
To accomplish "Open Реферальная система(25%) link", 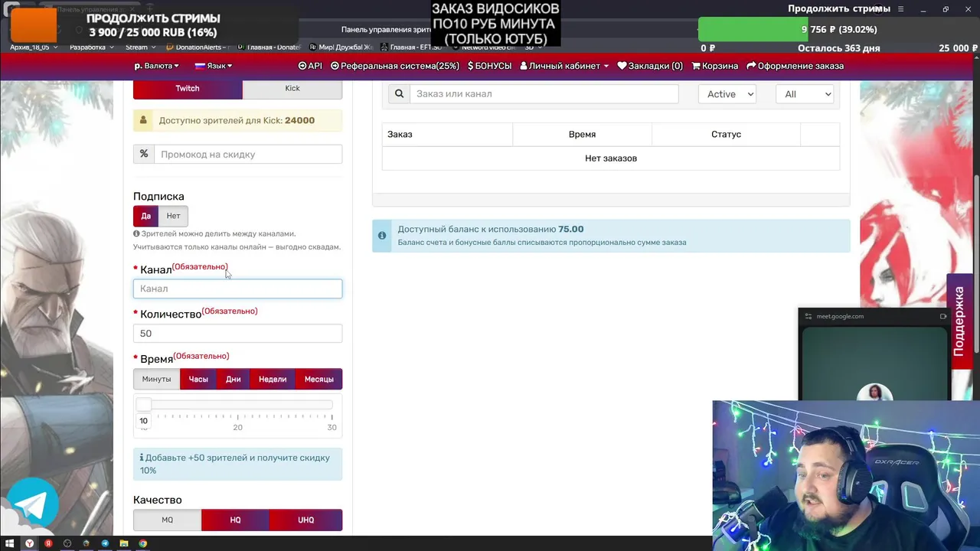I will [395, 66].
